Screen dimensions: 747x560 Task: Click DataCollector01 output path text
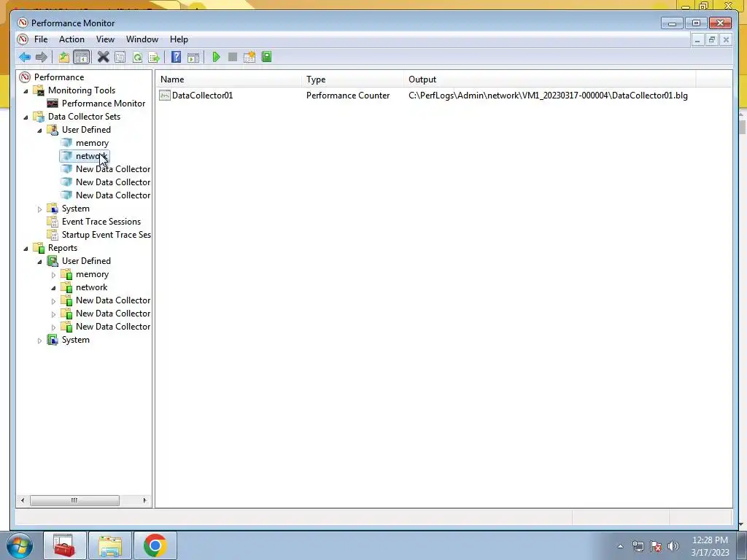pyautogui.click(x=548, y=96)
